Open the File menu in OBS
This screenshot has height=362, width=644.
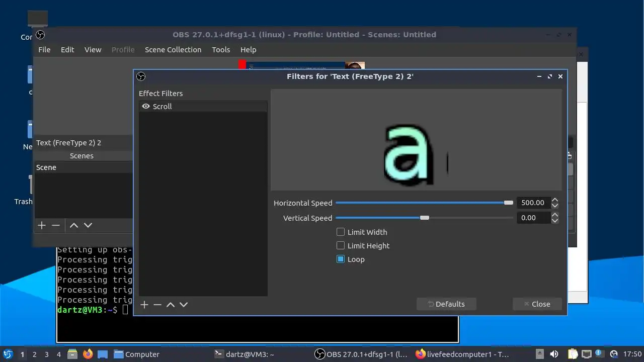(x=44, y=50)
